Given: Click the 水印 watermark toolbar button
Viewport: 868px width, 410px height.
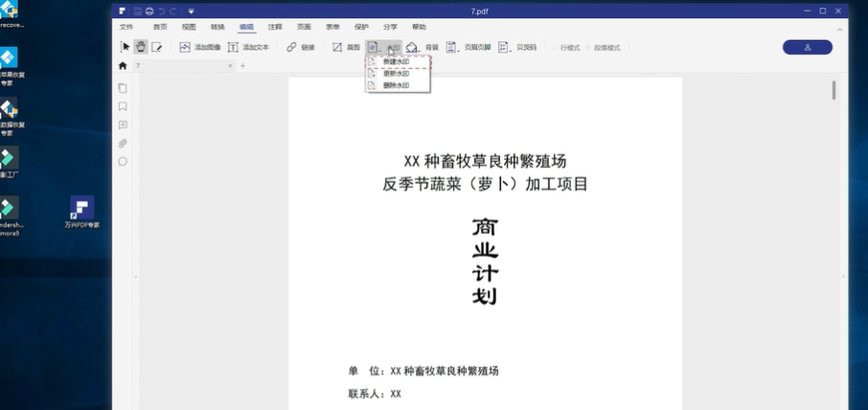Looking at the screenshot, I should click(383, 48).
